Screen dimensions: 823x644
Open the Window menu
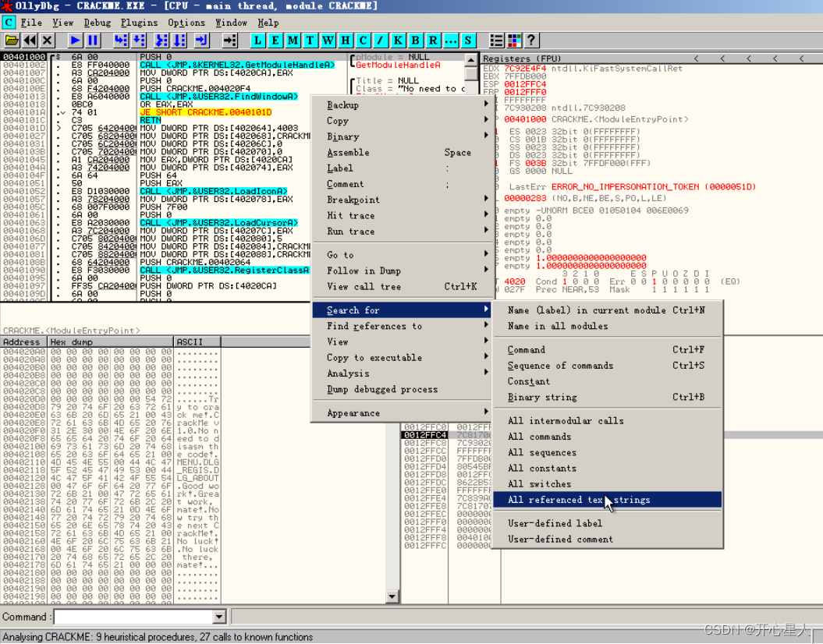tap(231, 23)
